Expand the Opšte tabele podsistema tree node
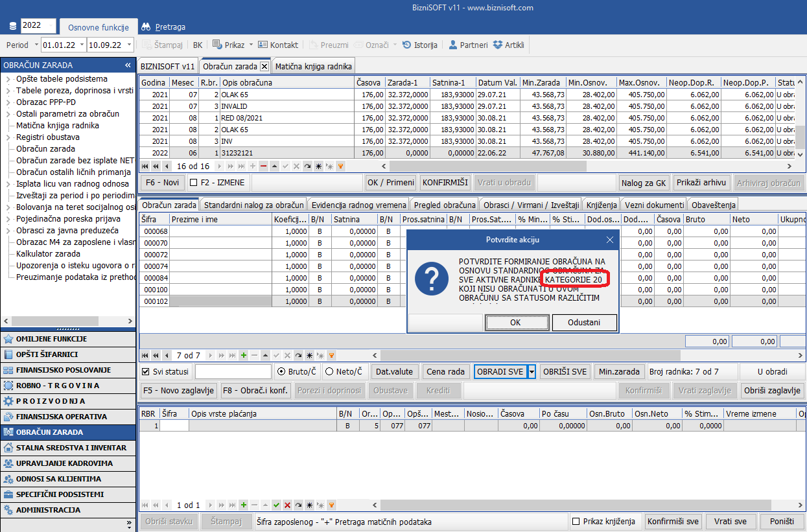 pyautogui.click(x=8, y=79)
